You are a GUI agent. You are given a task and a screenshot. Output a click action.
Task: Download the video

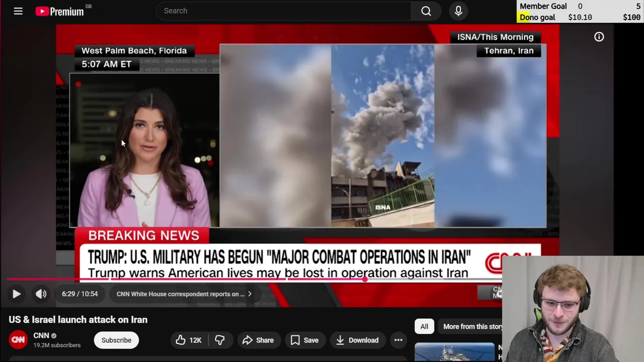point(357,340)
